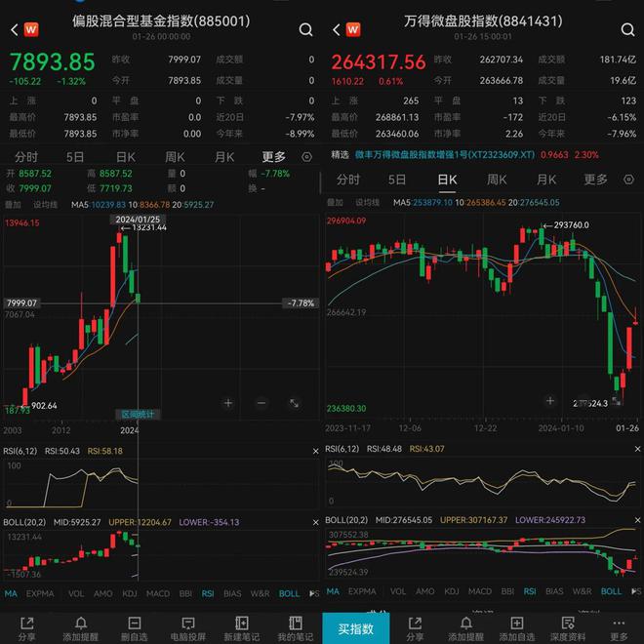Share 偏股混合型基金指数 via left 分享 icon
The image size is (644, 644).
[26, 628]
